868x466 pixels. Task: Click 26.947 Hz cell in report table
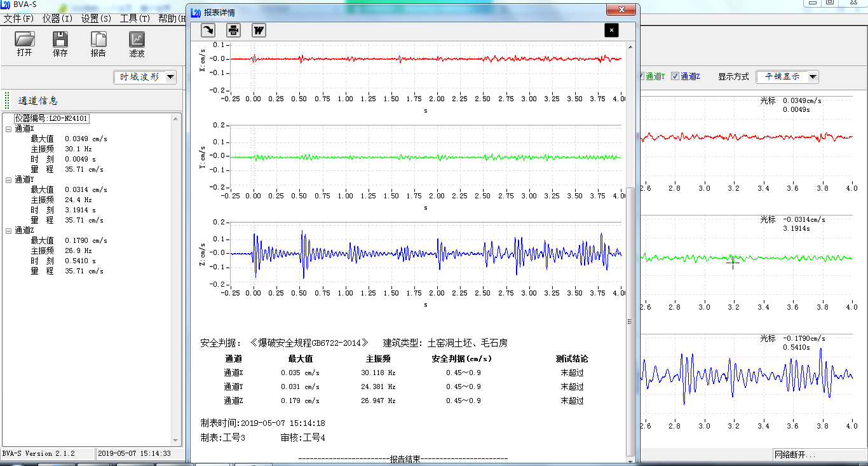(378, 401)
